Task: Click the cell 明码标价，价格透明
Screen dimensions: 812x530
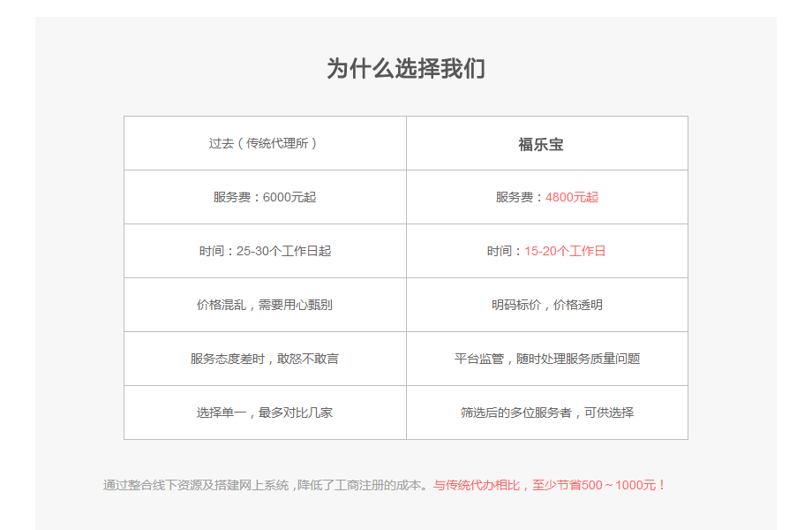Action: pos(547,305)
